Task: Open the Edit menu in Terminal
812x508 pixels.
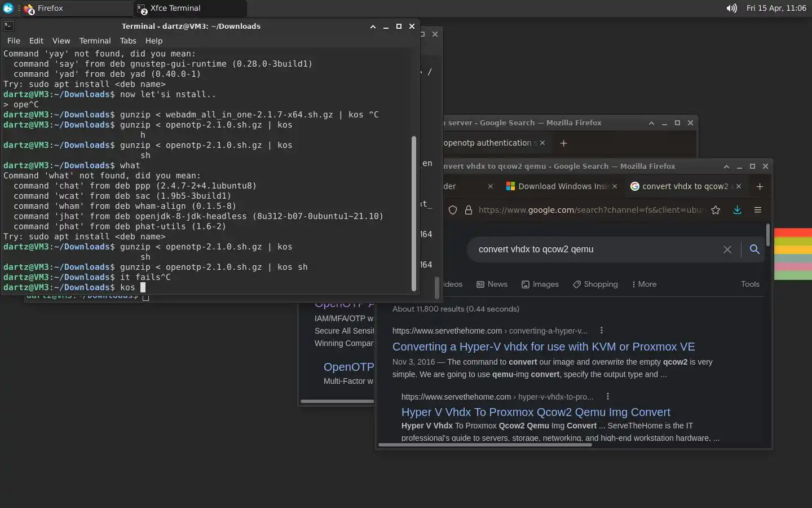Action: [x=36, y=41]
